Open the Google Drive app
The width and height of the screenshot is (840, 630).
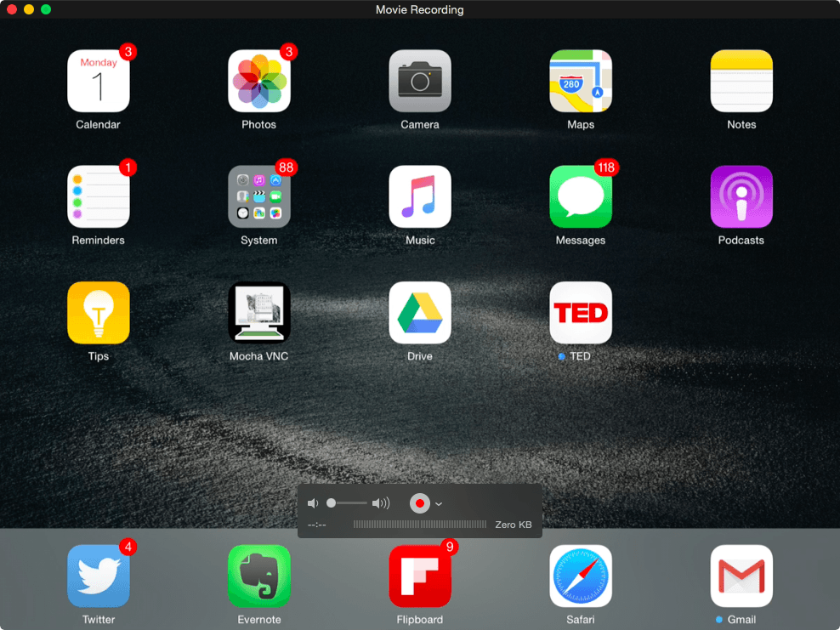pyautogui.click(x=420, y=312)
